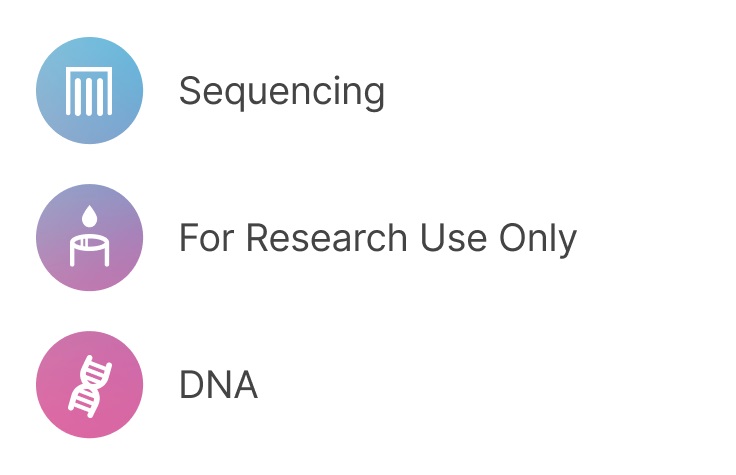This screenshot has width=736, height=475.
Task: Tap the water droplet above the ring stand
Action: 89,215
